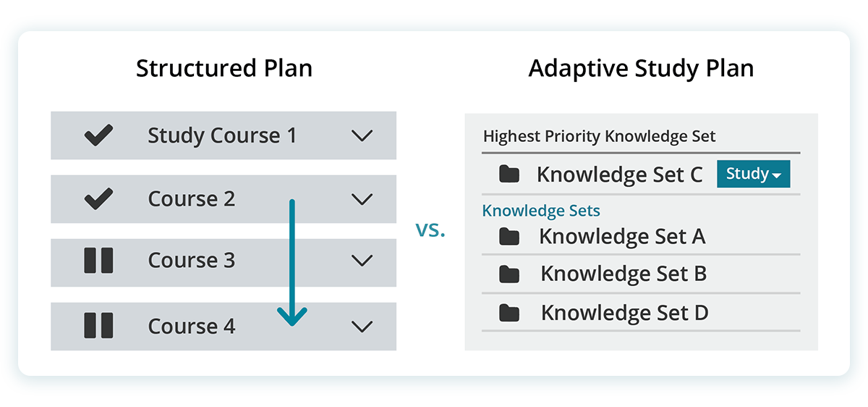
Task: Click the pause icon next to Course 4
Action: (x=98, y=326)
